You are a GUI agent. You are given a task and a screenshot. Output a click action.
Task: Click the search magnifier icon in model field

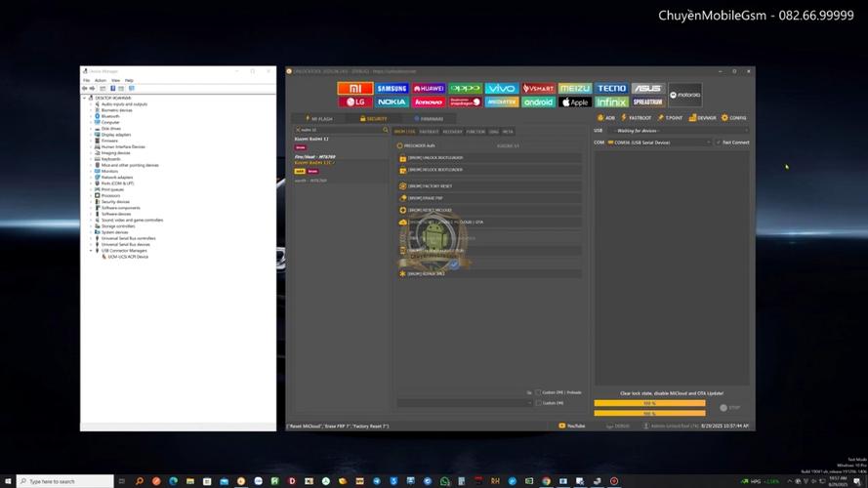pos(386,130)
